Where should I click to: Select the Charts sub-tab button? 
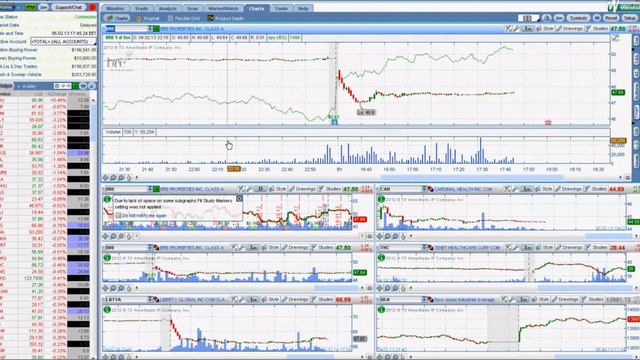point(117,18)
